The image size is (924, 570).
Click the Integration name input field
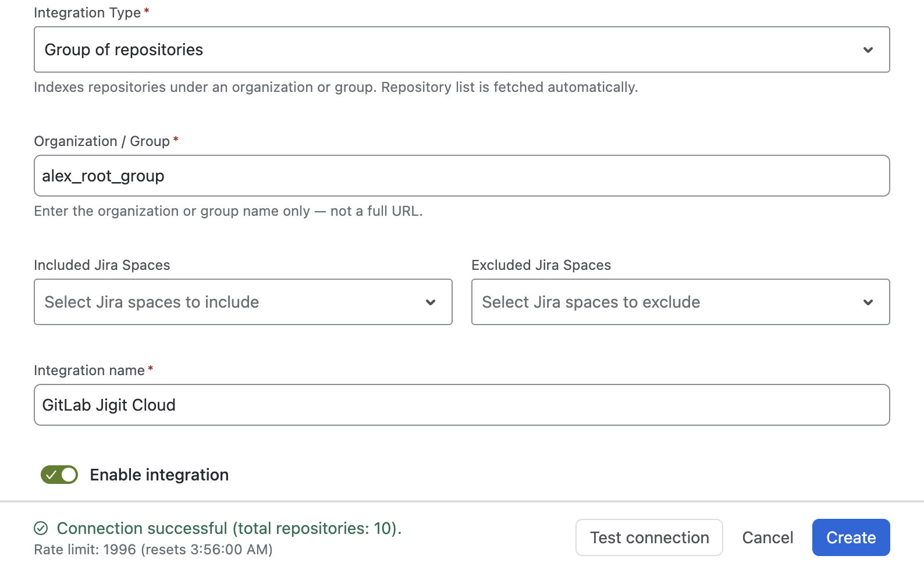pos(462,405)
